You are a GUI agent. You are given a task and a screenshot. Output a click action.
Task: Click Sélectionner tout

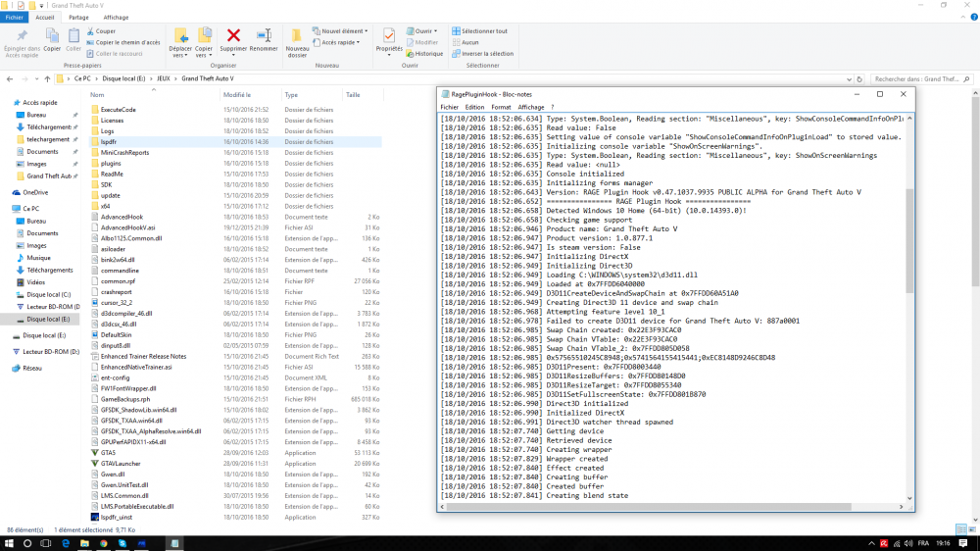click(479, 30)
